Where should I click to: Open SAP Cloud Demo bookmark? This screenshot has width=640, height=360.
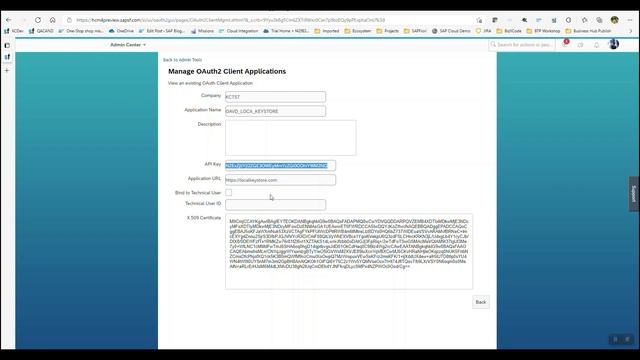(451, 31)
